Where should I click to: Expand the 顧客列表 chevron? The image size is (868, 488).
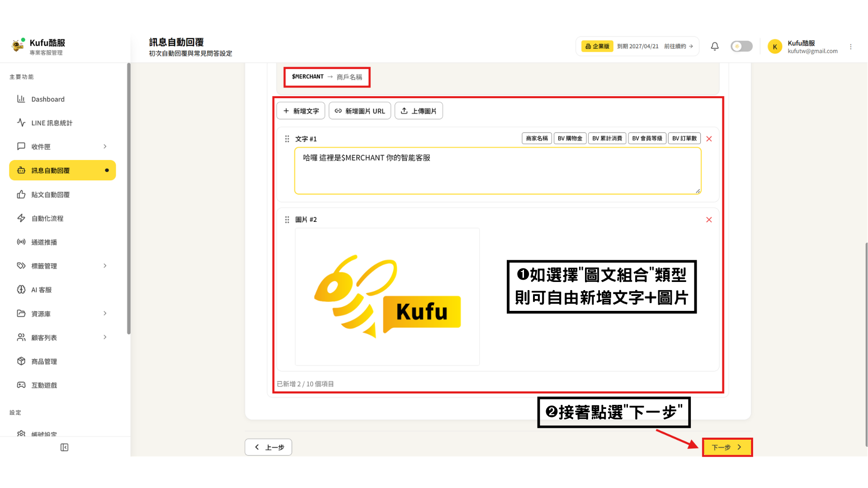click(105, 337)
